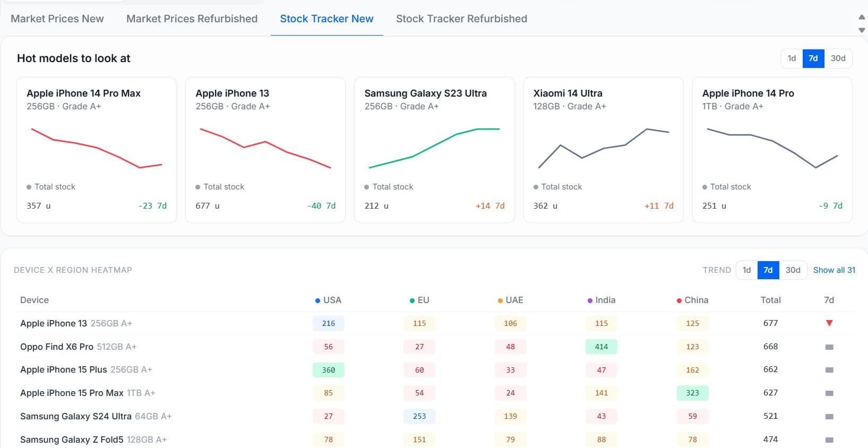868x448 pixels.
Task: Select the Stock Tracker New tab
Action: pyautogui.click(x=326, y=19)
